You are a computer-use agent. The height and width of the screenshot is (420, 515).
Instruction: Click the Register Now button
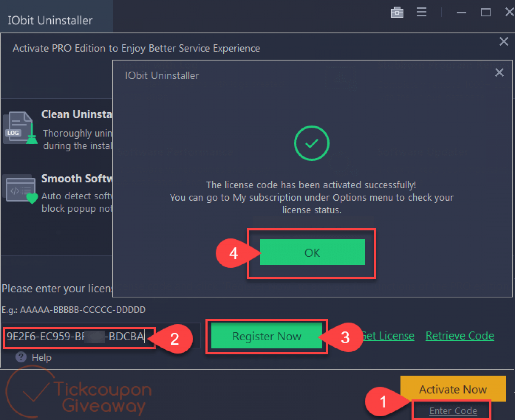coord(267,336)
